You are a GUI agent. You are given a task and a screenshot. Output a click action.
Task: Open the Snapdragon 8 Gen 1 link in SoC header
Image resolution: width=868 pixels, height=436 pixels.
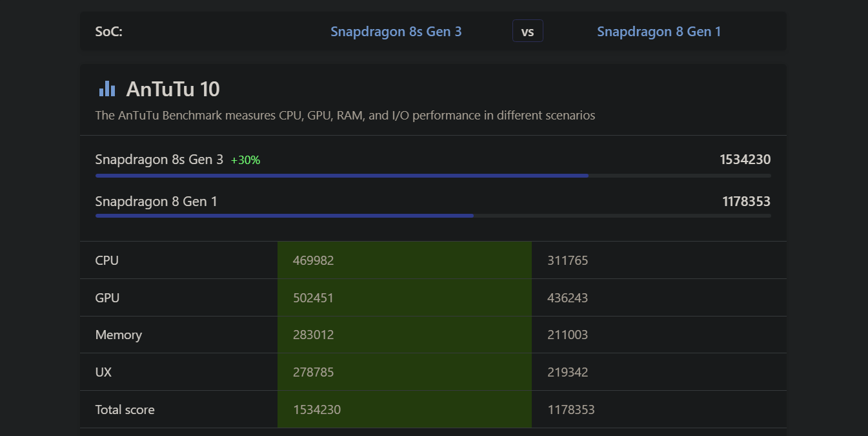[659, 31]
